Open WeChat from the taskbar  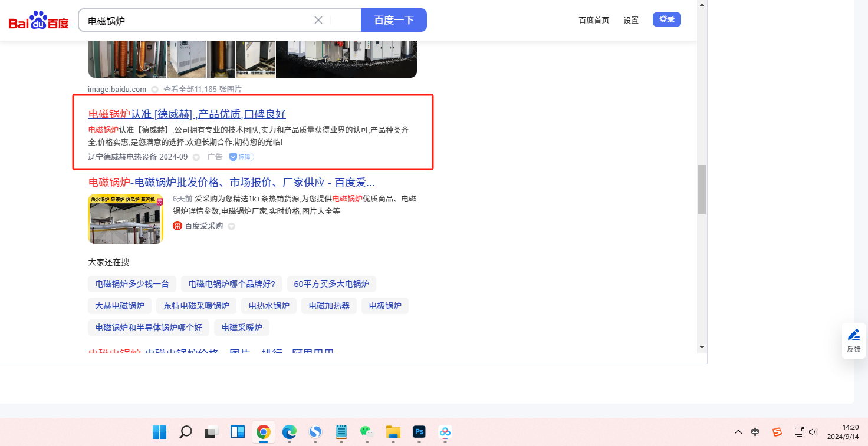click(x=367, y=432)
